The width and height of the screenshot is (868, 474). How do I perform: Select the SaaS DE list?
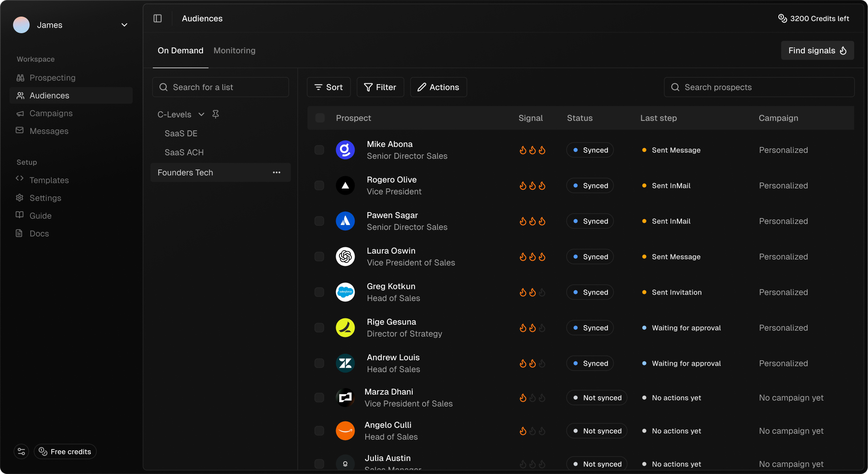tap(181, 133)
